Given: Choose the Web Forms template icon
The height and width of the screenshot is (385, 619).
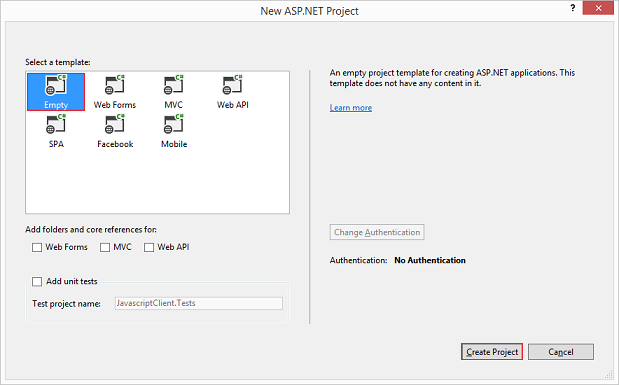Looking at the screenshot, I should [114, 92].
